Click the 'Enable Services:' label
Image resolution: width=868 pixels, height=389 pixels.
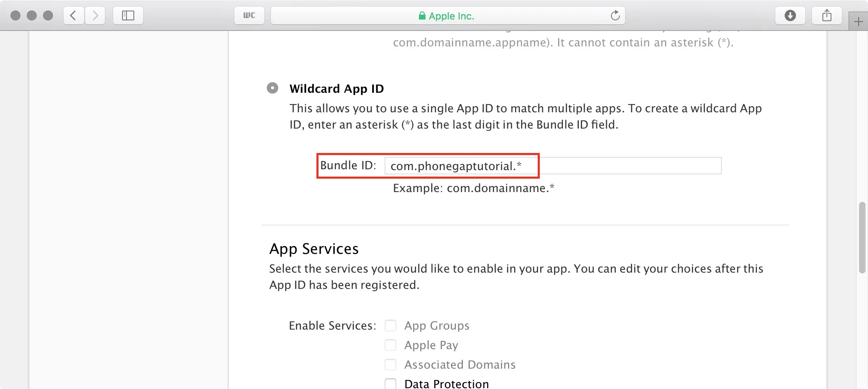tap(332, 326)
